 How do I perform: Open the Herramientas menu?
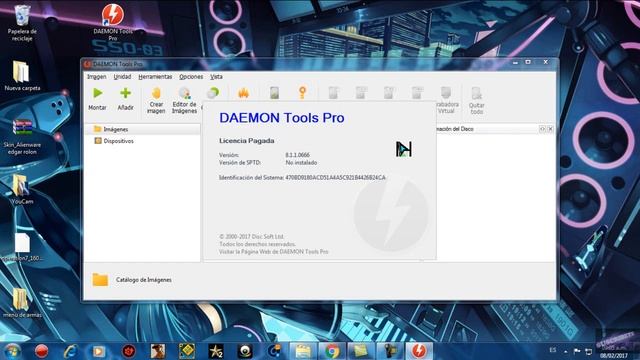155,77
